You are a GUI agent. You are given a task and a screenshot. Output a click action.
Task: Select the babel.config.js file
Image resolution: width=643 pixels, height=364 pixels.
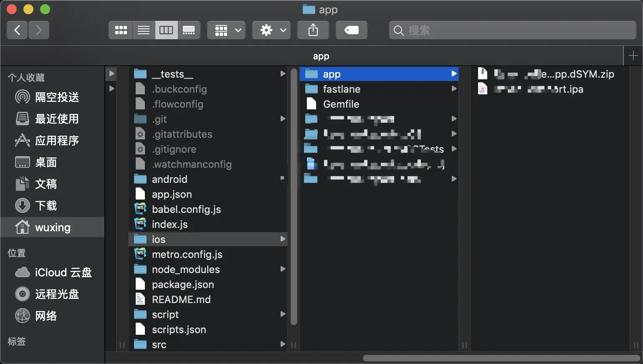208,209
